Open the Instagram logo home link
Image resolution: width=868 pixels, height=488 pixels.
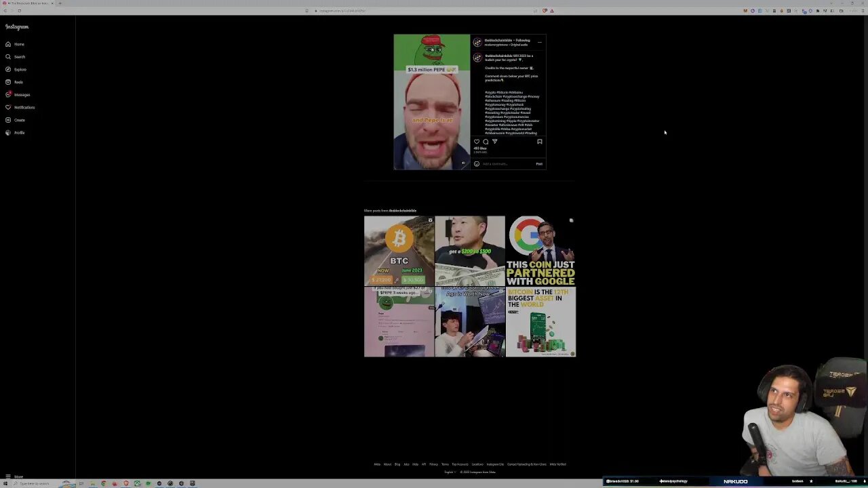coord(17,27)
